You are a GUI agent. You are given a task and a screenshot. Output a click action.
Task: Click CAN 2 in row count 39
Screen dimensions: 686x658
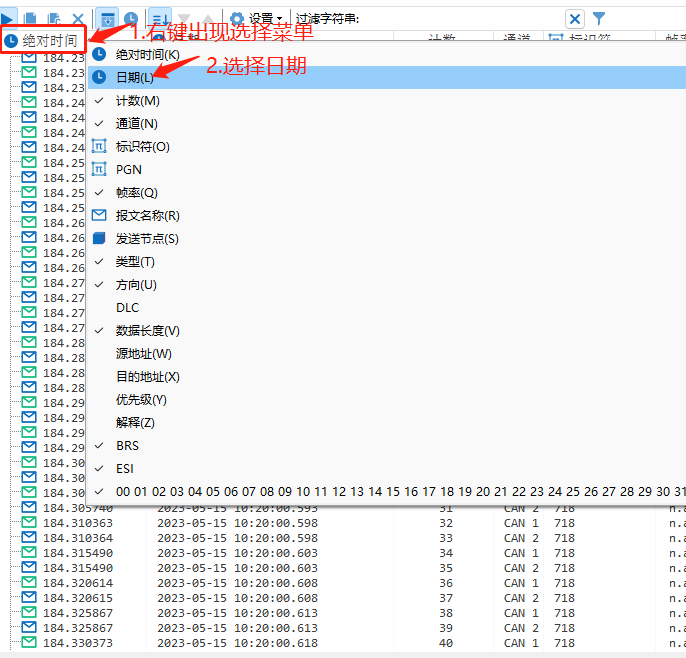(521, 628)
